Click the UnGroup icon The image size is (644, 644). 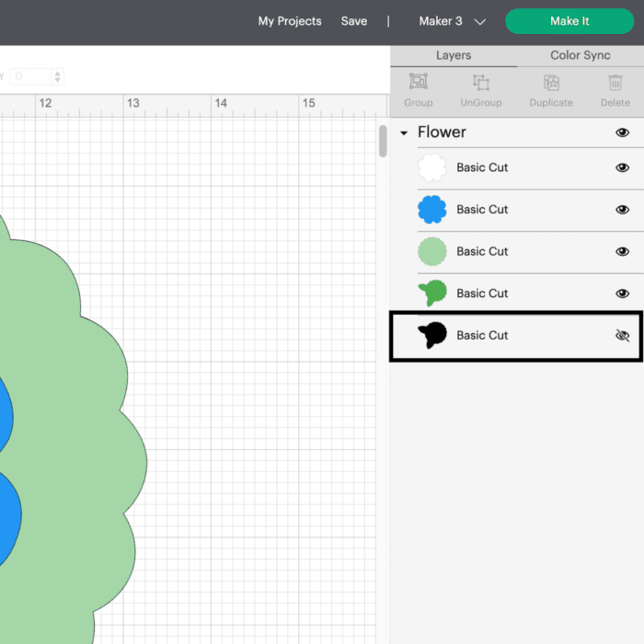tap(480, 83)
